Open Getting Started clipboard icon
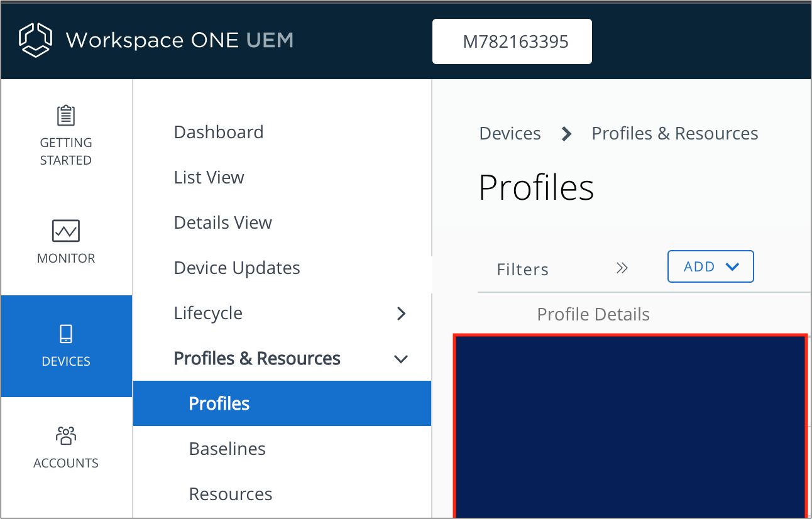Screen dimensions: 812x519 (66, 116)
